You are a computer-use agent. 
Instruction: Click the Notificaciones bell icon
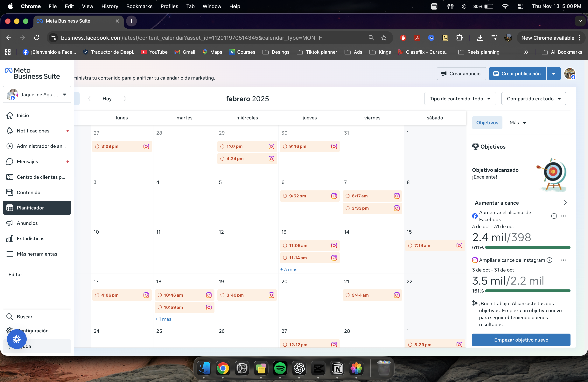[10, 131]
